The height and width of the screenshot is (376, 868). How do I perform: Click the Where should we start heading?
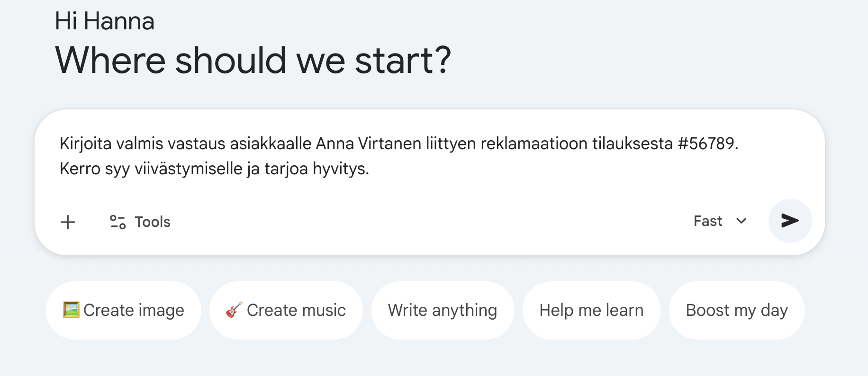[x=253, y=61]
